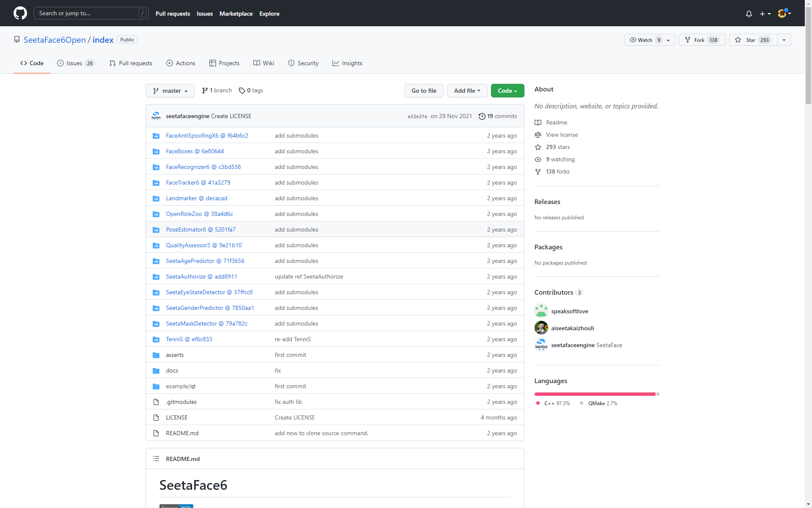
Task: Open the Watch notifications dropdown
Action: click(649, 40)
